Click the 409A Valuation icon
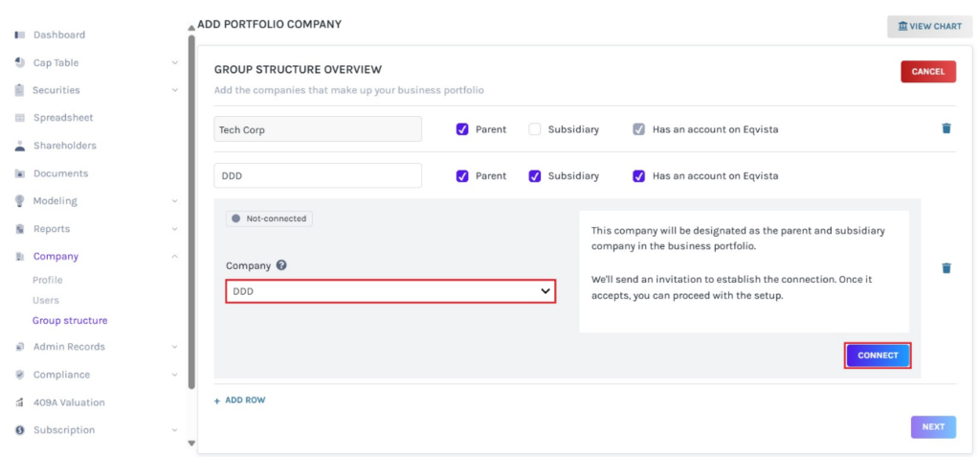The image size is (980, 457). tap(20, 402)
